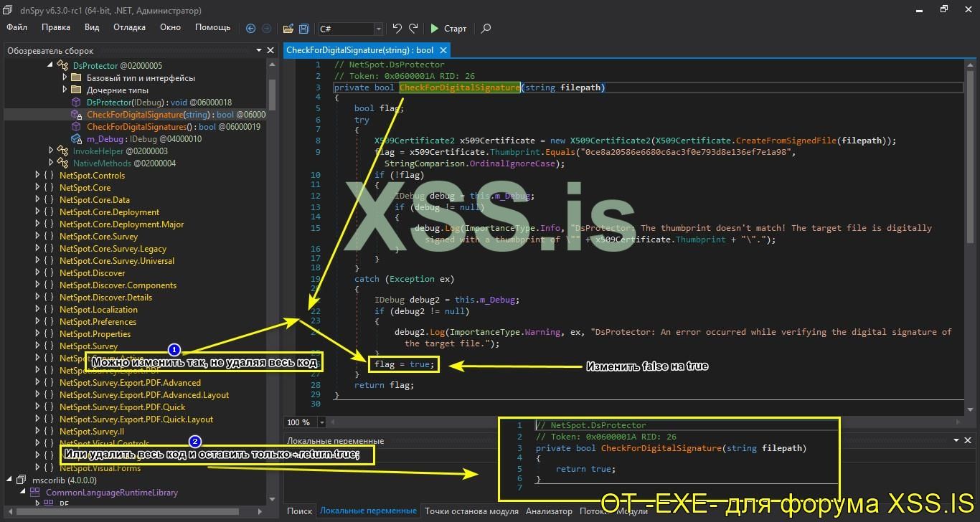Click the folder icon beside Базовый тип и интерфейсы
Screen dimensions: 980x522
coord(77,78)
